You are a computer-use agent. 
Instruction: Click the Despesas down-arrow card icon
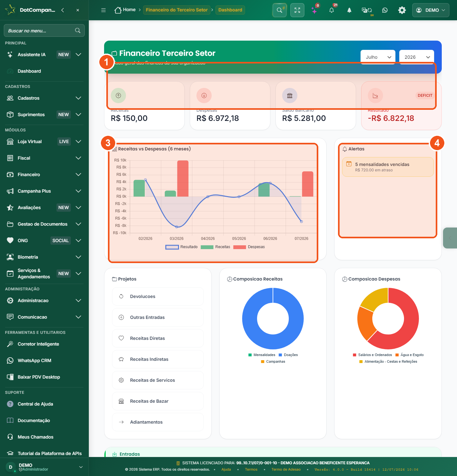(204, 96)
